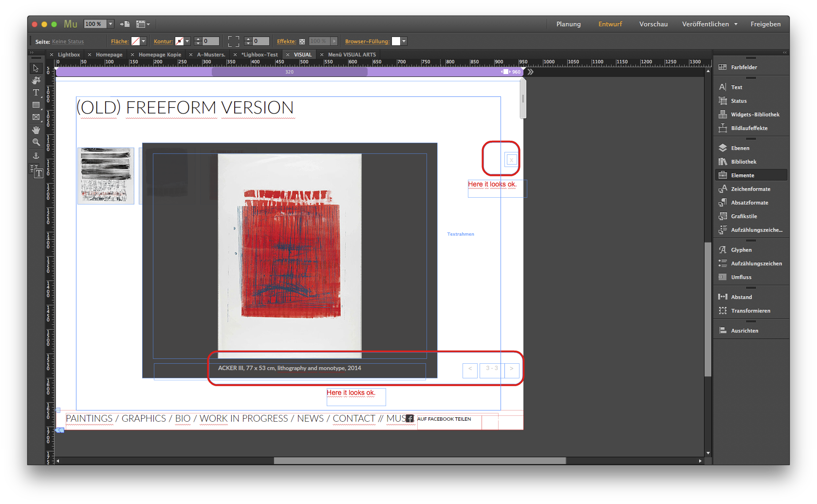Image resolution: width=817 pixels, height=504 pixels.
Task: Click the anchor link tool
Action: click(x=36, y=156)
